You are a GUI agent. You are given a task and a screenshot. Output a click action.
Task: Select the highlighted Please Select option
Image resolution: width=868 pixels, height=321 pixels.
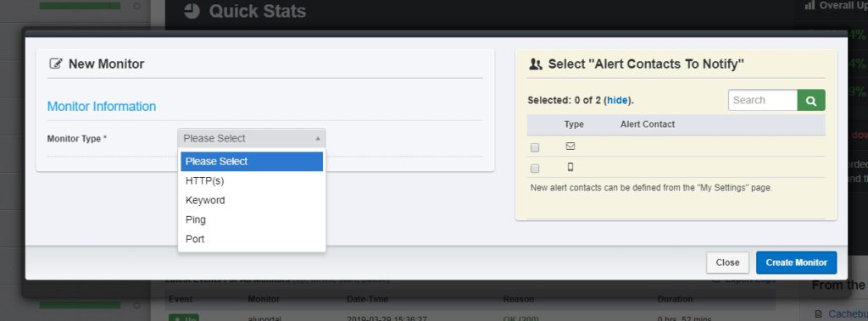coord(252,162)
